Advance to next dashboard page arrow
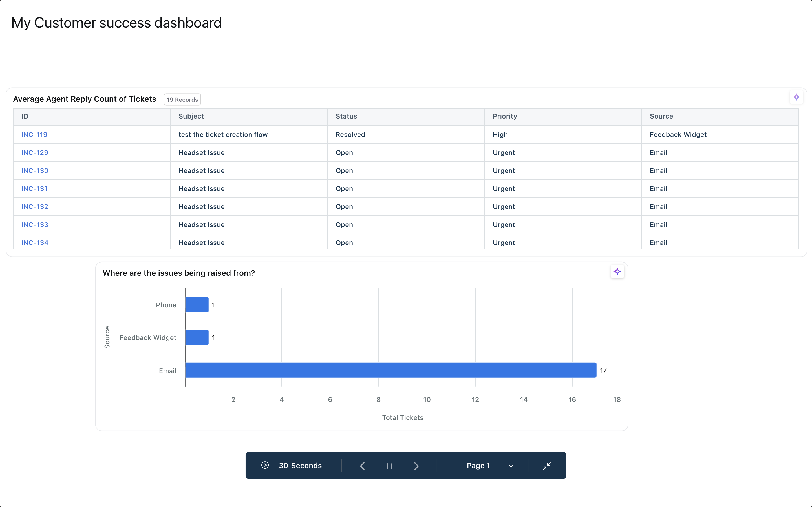 [416, 466]
